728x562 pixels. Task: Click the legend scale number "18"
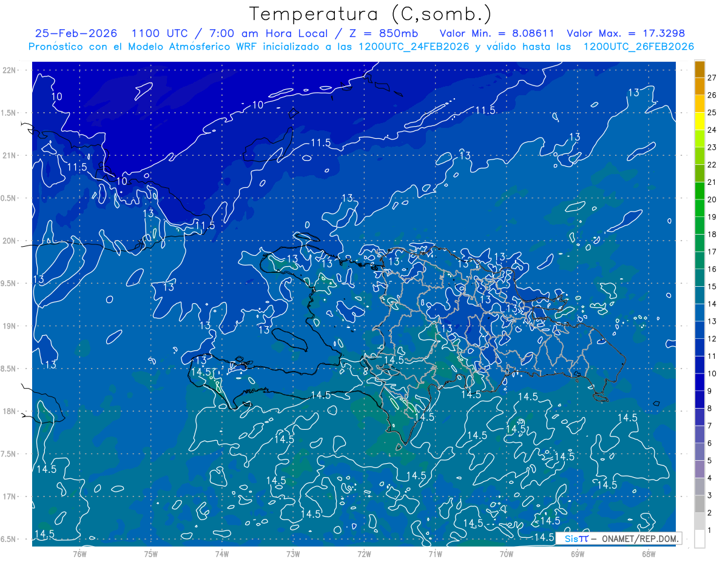click(712, 235)
